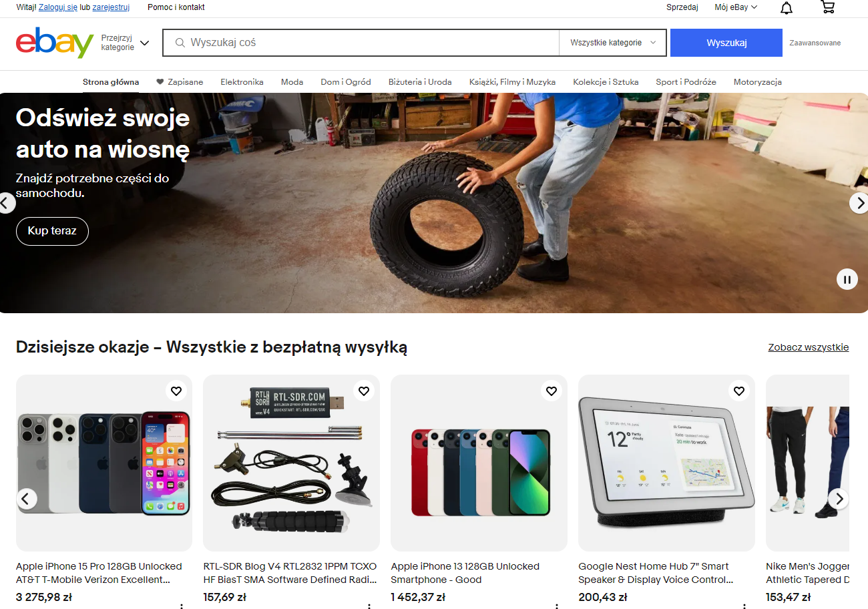Screen dimensions: 868x609
Task: Expand the Przejrzyj kategorie dropdown
Action: point(126,43)
